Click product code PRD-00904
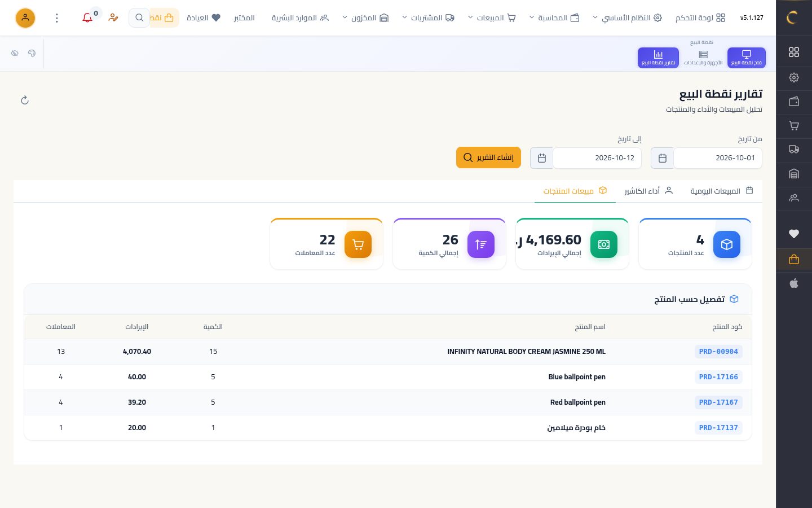Screen dimensions: 812x508 tap(718, 352)
